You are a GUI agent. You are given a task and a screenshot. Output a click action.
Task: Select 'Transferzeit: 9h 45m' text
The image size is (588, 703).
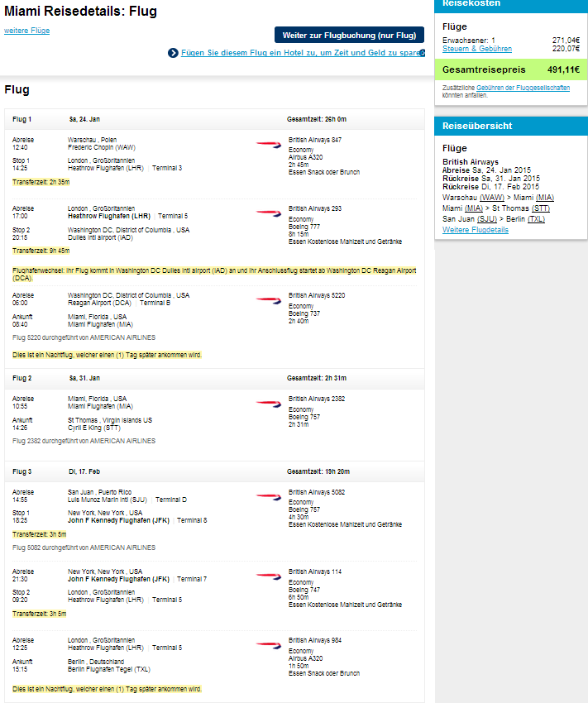point(41,251)
